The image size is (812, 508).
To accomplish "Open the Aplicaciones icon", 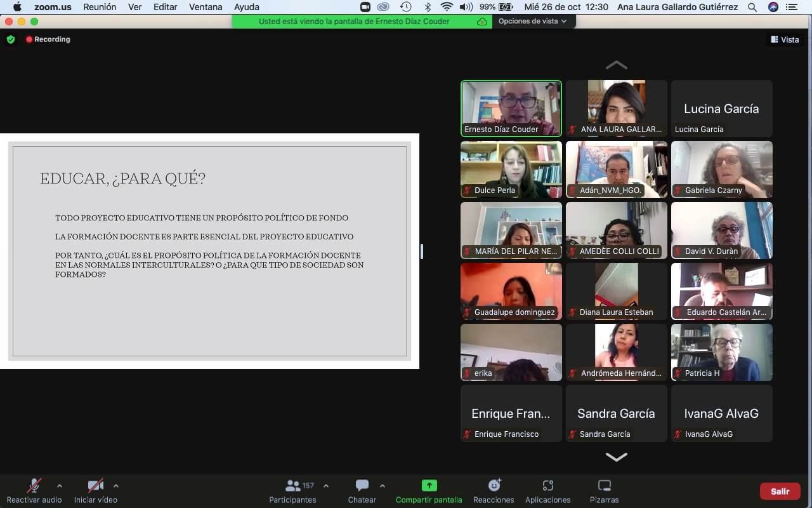I will coord(548,486).
